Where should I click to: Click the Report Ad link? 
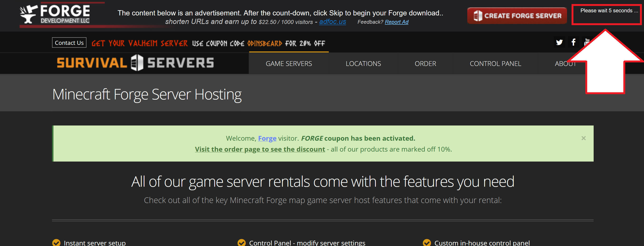pos(396,22)
